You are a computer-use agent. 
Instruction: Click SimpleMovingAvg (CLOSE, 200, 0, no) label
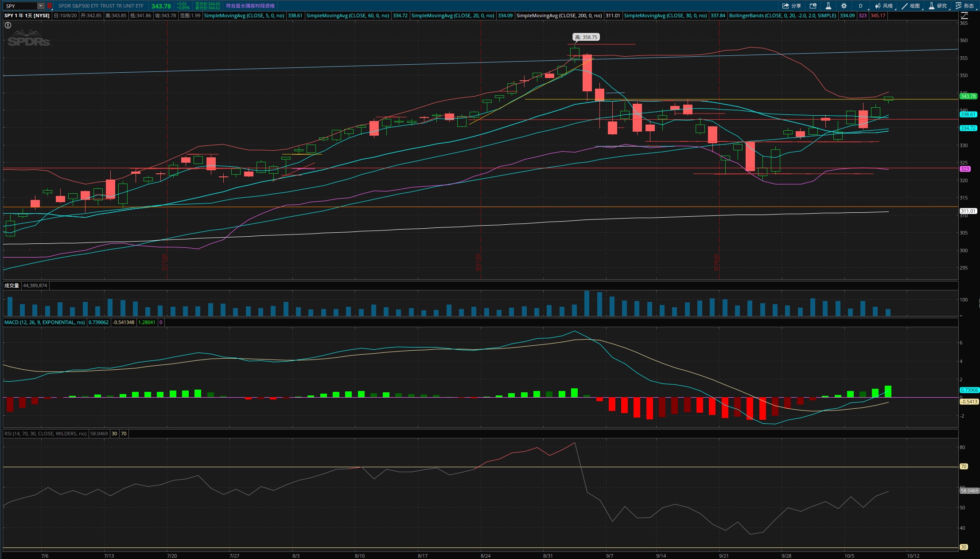[559, 16]
